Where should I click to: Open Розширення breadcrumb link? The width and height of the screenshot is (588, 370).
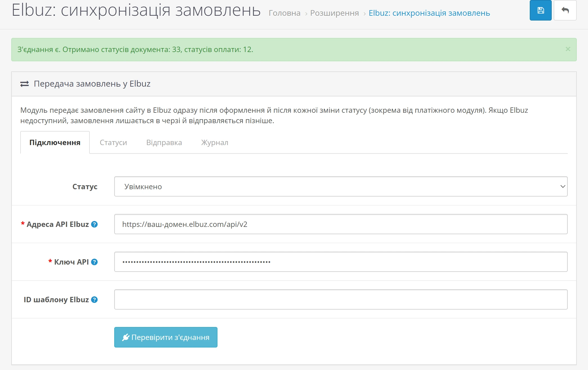click(335, 13)
